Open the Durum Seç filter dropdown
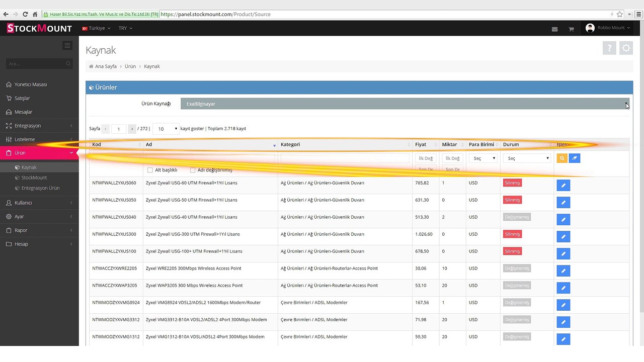The width and height of the screenshot is (644, 362). (527, 158)
